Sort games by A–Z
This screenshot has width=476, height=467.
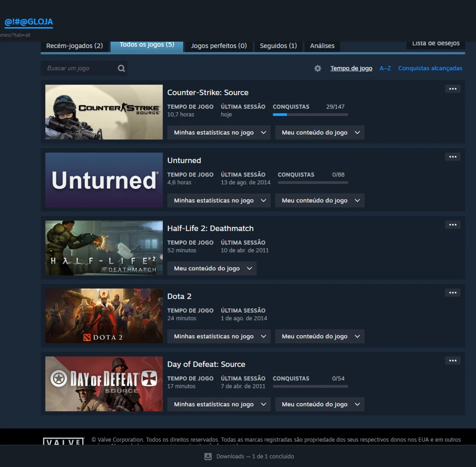pyautogui.click(x=385, y=68)
